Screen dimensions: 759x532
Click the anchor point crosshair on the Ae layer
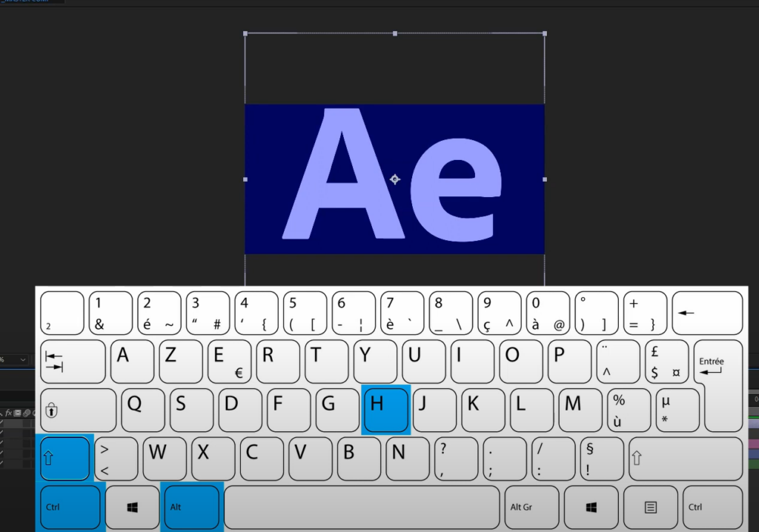(x=395, y=179)
